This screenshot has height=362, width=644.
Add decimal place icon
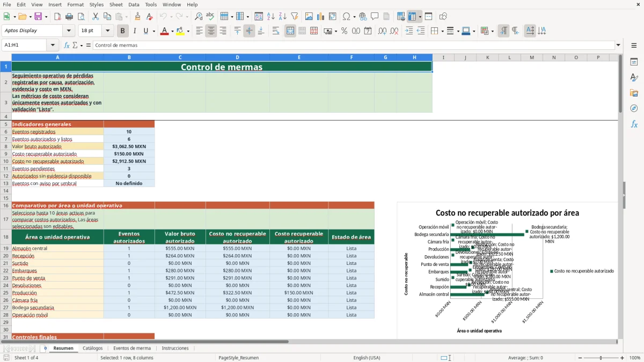click(383, 31)
